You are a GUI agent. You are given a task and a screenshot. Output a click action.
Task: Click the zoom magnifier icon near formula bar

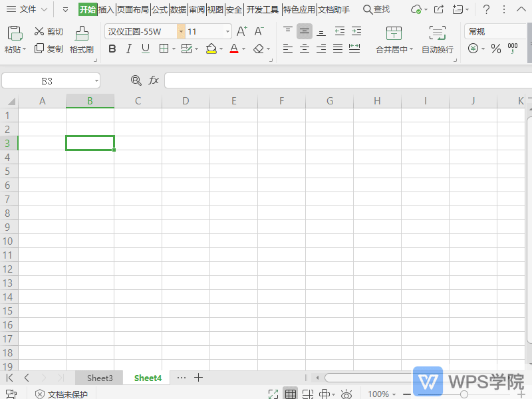(136, 80)
